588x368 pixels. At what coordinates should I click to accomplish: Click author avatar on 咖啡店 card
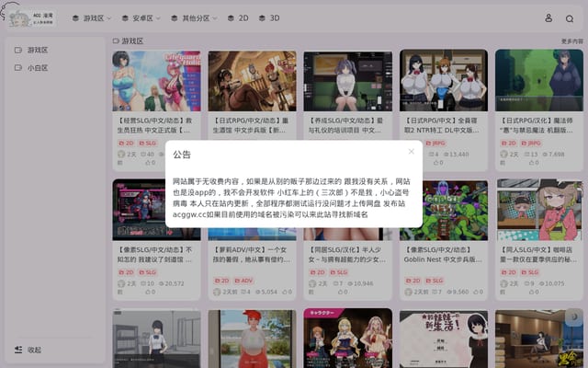pyautogui.click(x=504, y=283)
